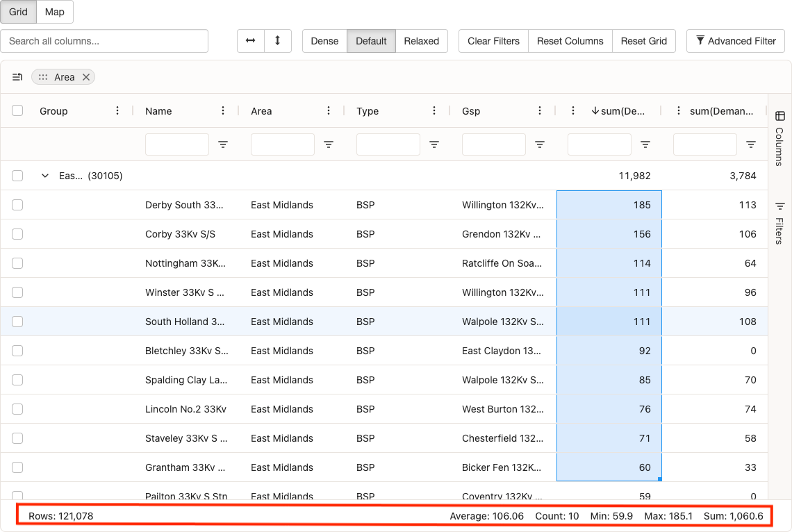Open the filter funnel under the Type column
The width and height of the screenshot is (792, 532).
point(434,144)
